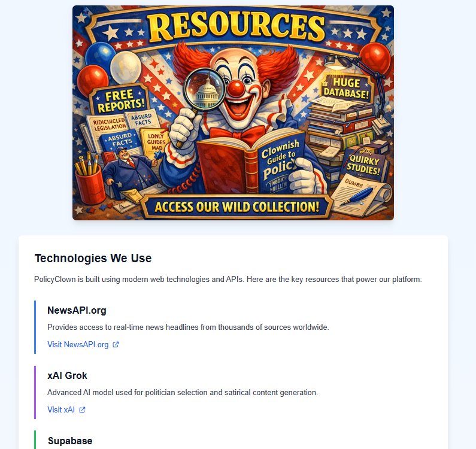This screenshot has height=449, width=476.
Task: Select the NewsAPI.org heading
Action: [x=77, y=310]
